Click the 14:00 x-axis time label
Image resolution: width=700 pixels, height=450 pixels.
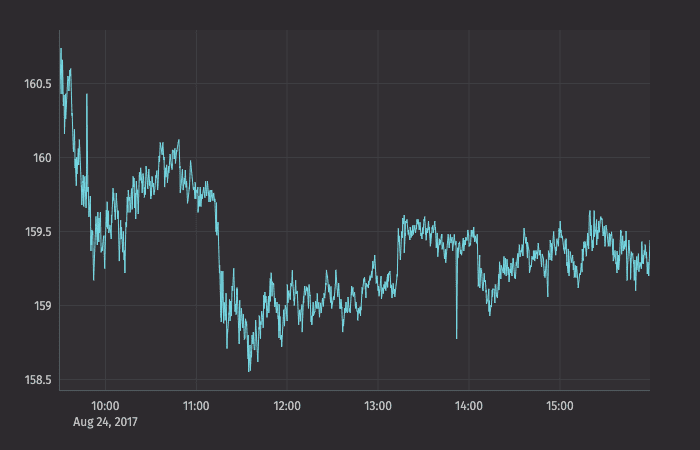(469, 406)
